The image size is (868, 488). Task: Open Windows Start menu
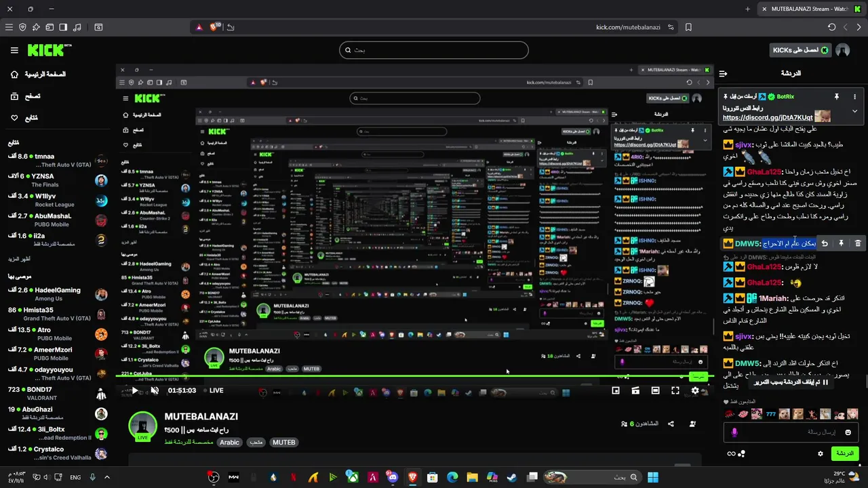click(653, 477)
